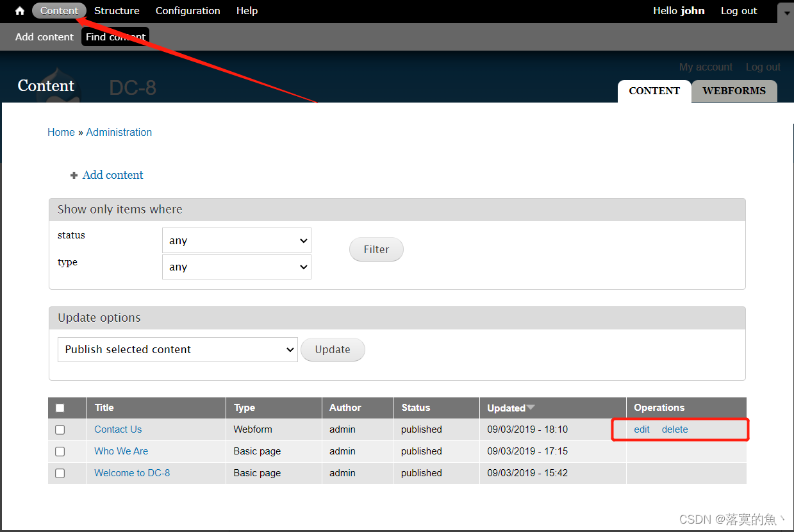Click the DC-8 site name

pyautogui.click(x=133, y=88)
